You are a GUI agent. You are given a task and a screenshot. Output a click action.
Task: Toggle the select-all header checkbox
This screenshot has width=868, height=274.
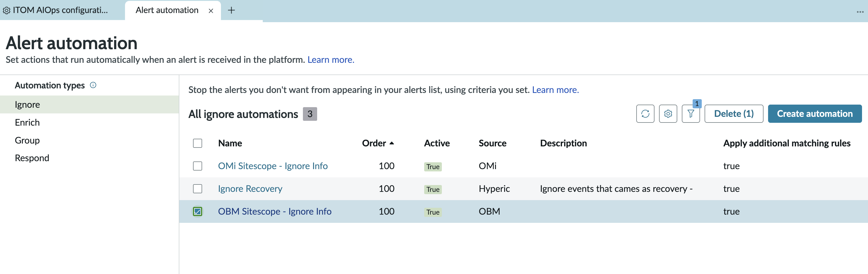tap(198, 144)
